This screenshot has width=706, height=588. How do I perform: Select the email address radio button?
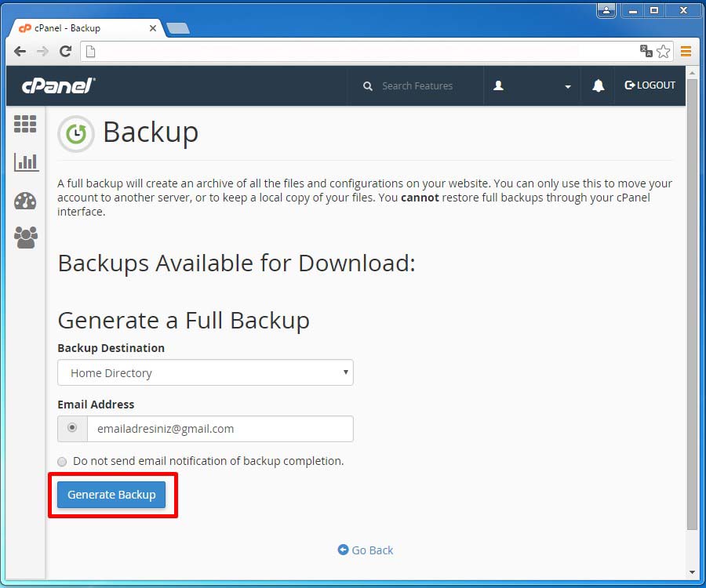(72, 428)
